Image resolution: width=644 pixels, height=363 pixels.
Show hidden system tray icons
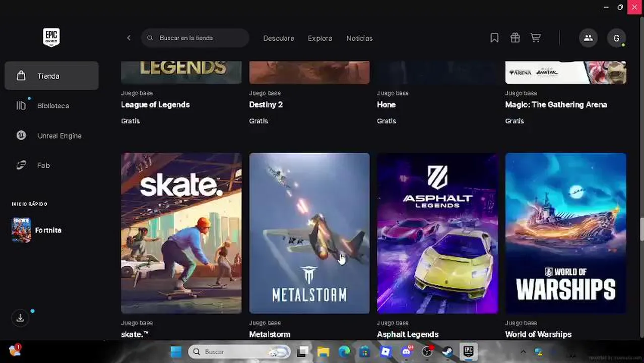(x=523, y=352)
